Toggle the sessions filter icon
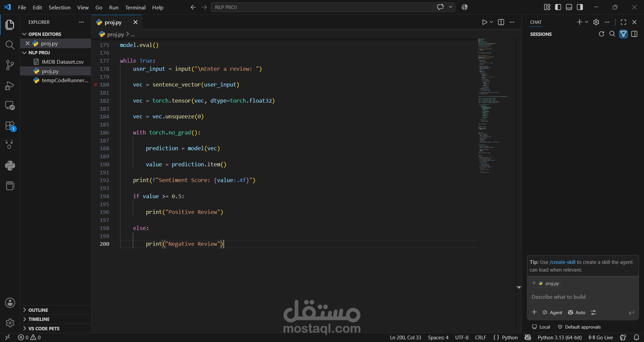644x342 pixels. [623, 34]
